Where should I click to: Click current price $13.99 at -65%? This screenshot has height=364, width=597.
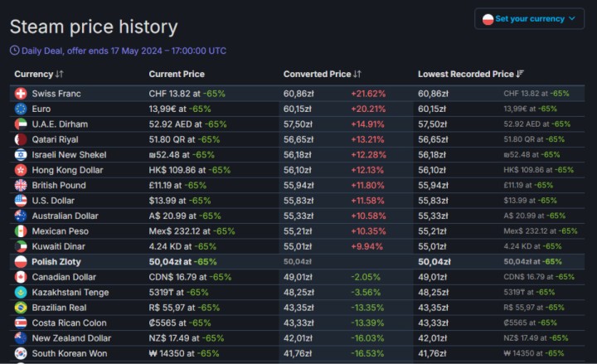(x=180, y=201)
